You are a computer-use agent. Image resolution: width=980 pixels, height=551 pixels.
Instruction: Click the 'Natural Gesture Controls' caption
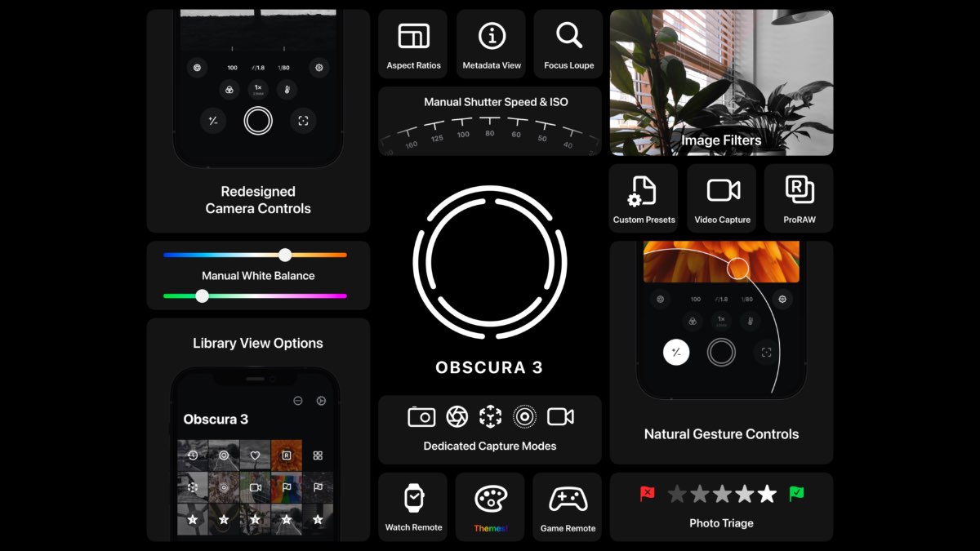(722, 434)
